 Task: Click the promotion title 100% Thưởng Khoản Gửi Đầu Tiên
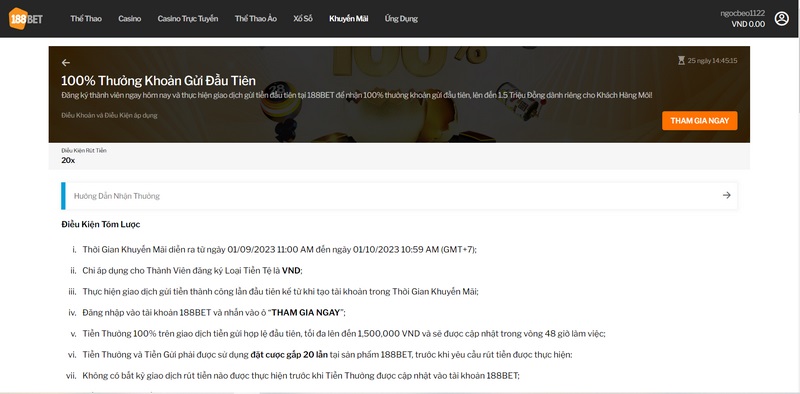158,81
